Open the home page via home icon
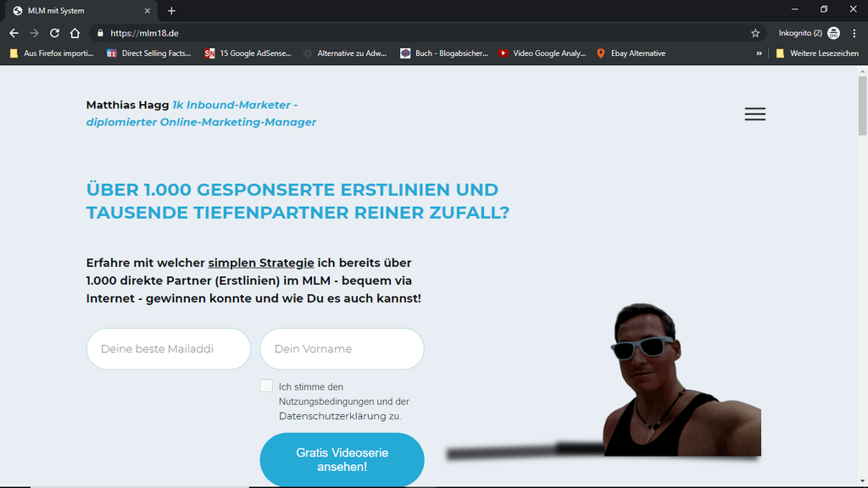The height and width of the screenshot is (488, 868). point(75,32)
